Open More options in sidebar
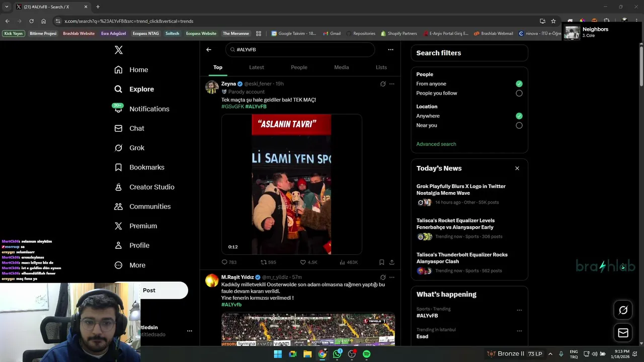The height and width of the screenshot is (362, 644). [x=130, y=265]
